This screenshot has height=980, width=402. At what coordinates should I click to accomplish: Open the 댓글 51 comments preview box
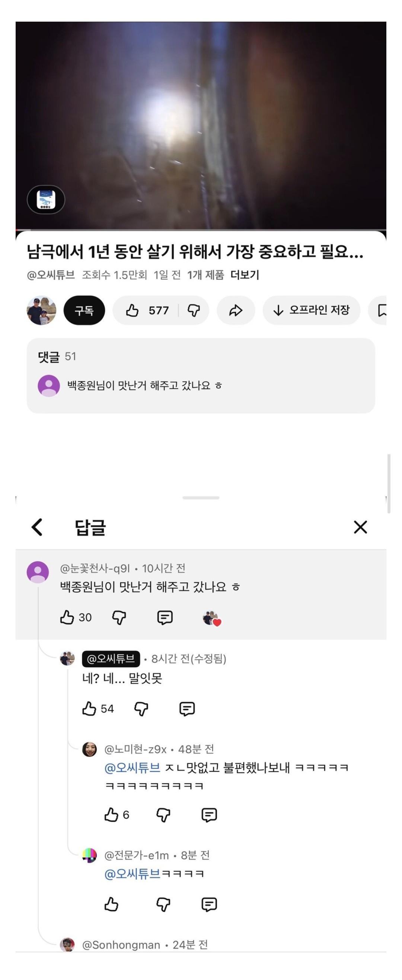[x=201, y=376]
